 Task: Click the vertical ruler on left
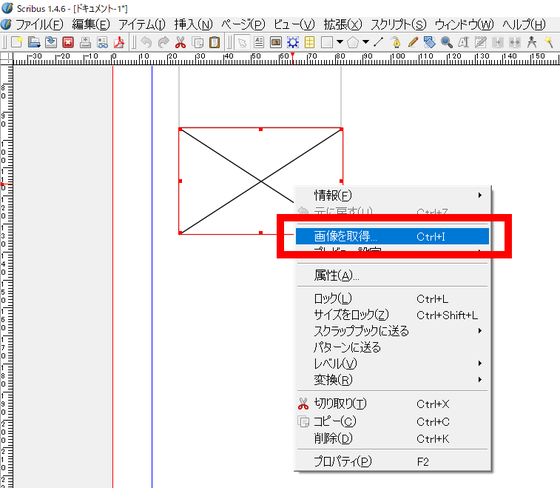tap(6, 277)
